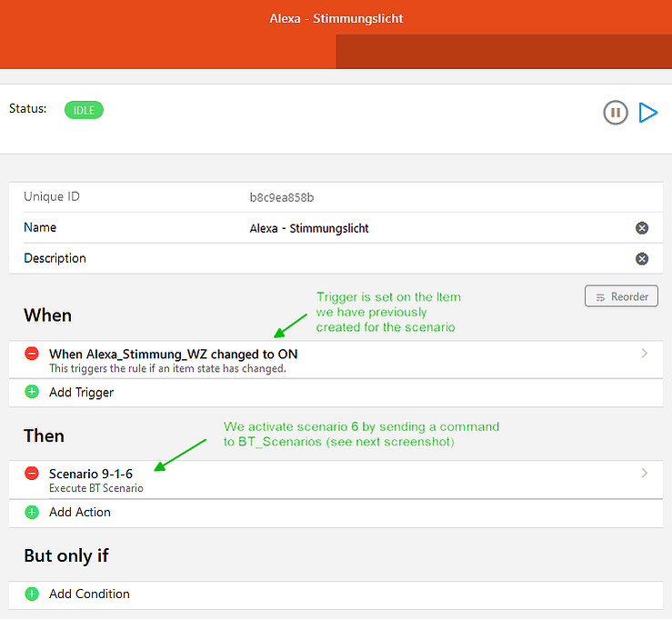The width and height of the screenshot is (672, 619).
Task: Click 'This triggers the rule' description text
Action: (167, 368)
